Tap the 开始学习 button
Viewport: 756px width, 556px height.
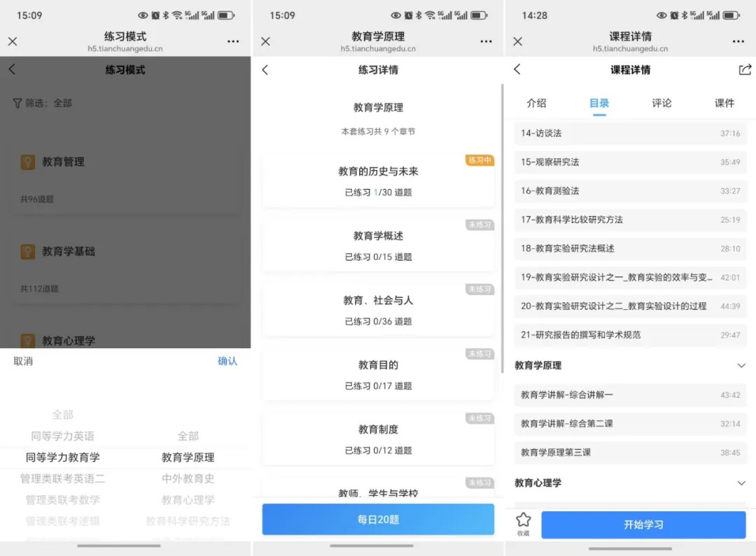[x=643, y=525]
